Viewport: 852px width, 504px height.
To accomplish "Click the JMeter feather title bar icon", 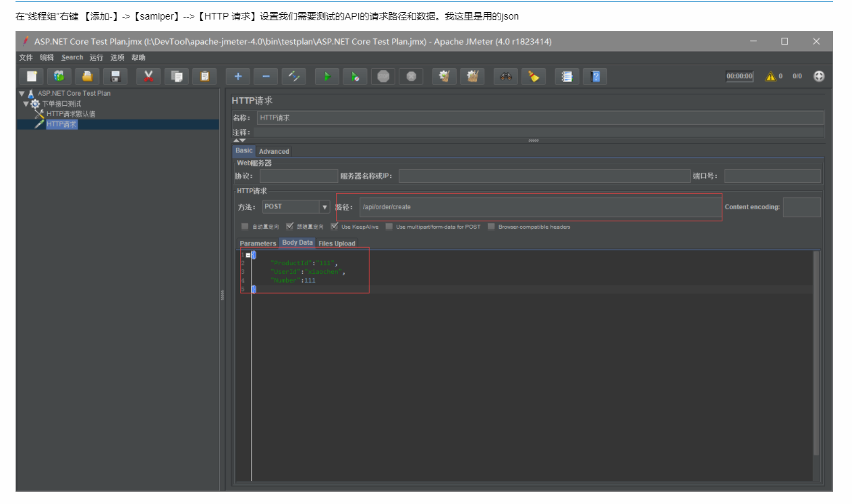I will point(26,41).
